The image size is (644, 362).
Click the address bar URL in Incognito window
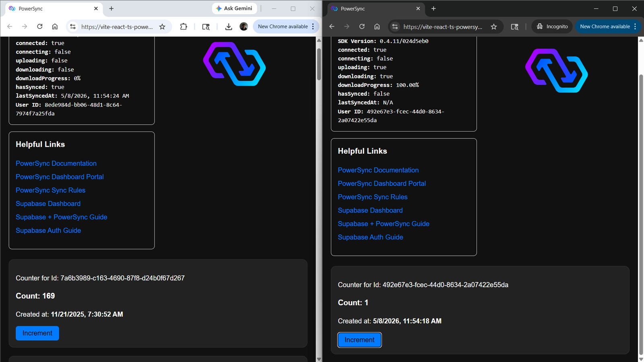[443, 27]
